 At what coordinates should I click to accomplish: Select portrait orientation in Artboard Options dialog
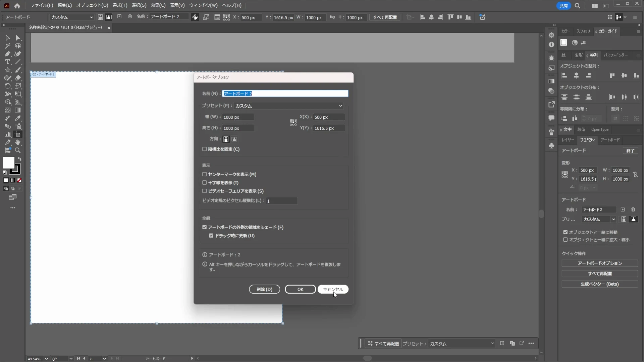coord(226,139)
